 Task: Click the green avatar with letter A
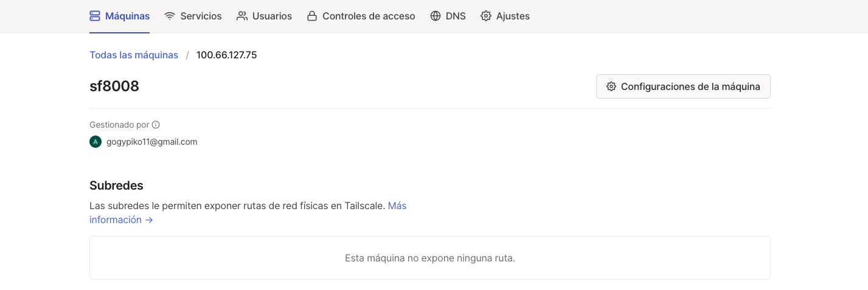point(95,142)
